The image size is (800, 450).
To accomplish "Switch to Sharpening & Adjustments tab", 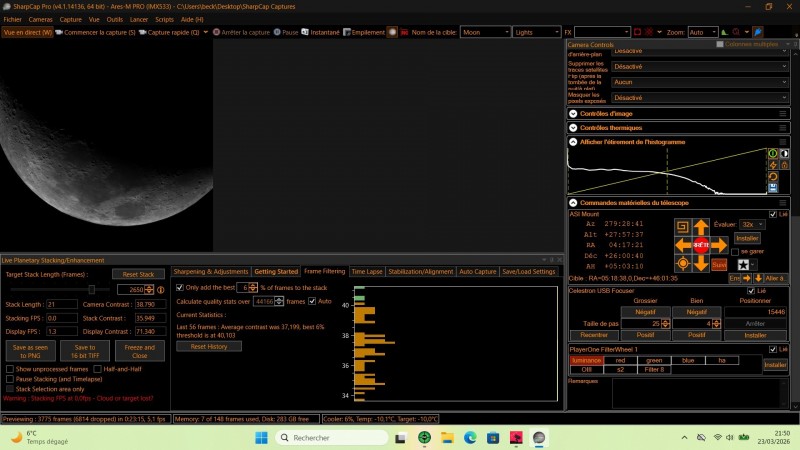I will (211, 272).
